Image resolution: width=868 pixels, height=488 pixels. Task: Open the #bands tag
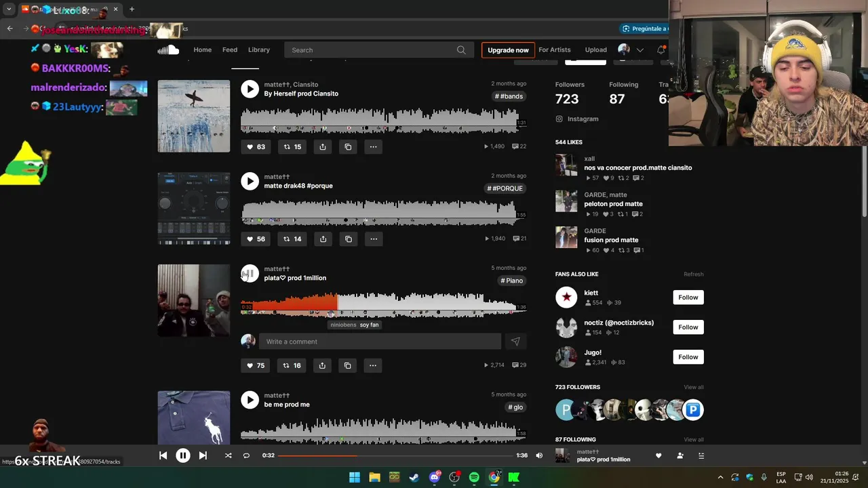(509, 96)
